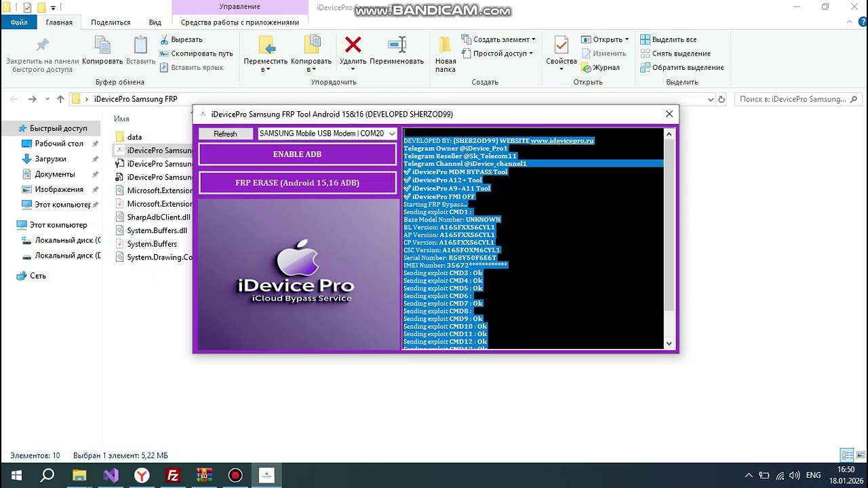
Task: Click Вставить ярлык in ribbon
Action: click(x=192, y=68)
